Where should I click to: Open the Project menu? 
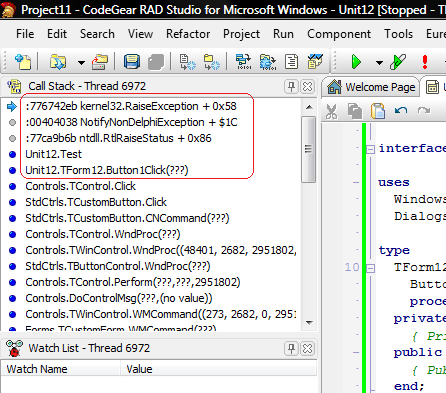click(x=241, y=34)
